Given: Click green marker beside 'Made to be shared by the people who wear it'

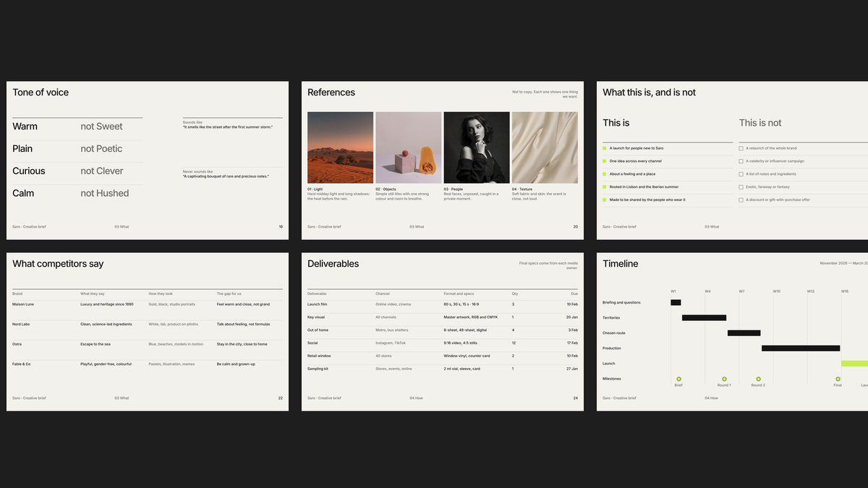Looking at the screenshot, I should point(605,200).
